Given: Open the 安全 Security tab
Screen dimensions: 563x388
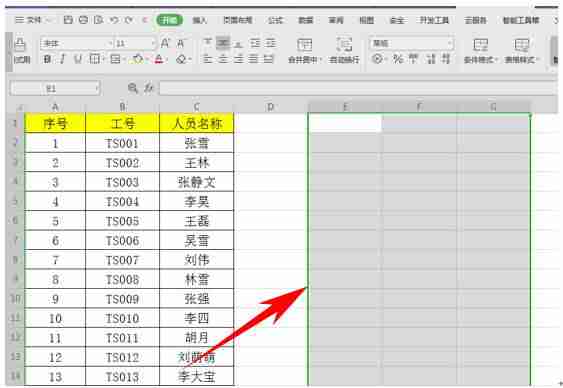Looking at the screenshot, I should tap(397, 20).
